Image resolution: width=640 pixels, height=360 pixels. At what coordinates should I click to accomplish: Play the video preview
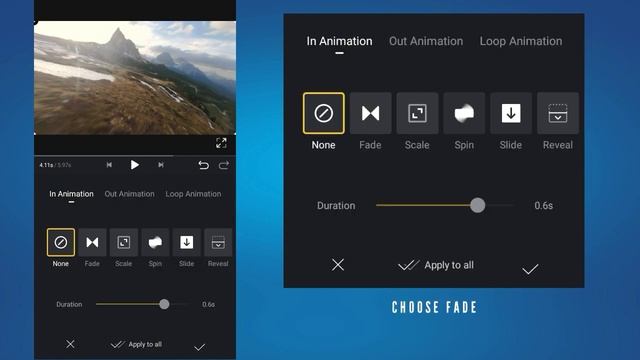tap(135, 165)
